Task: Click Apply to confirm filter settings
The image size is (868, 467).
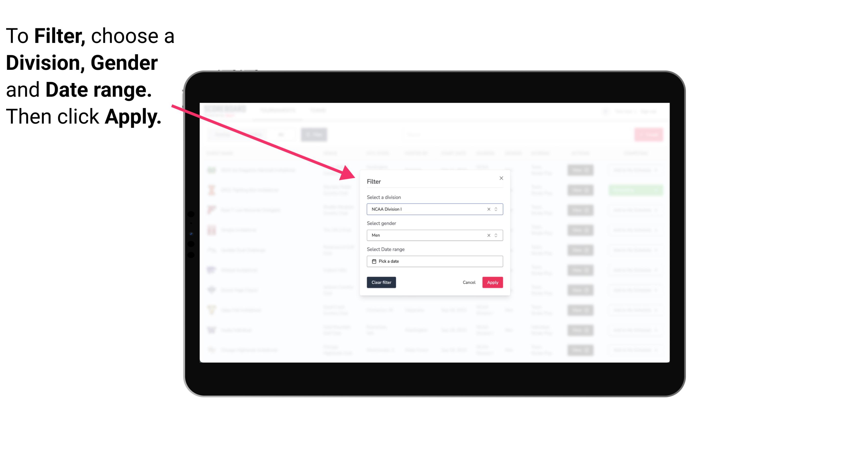Action: pos(492,283)
